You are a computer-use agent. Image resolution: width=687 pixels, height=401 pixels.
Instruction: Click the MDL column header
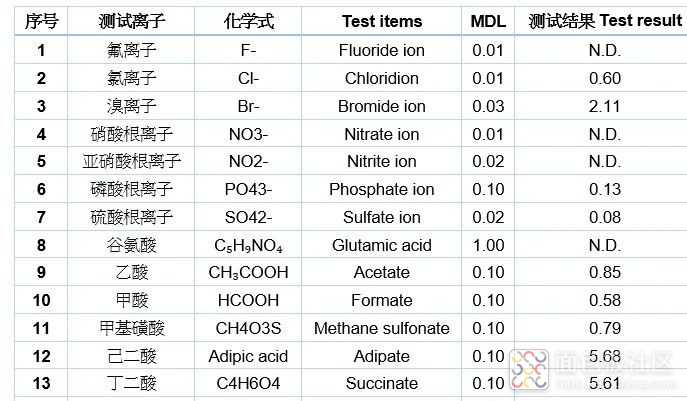pos(488,21)
